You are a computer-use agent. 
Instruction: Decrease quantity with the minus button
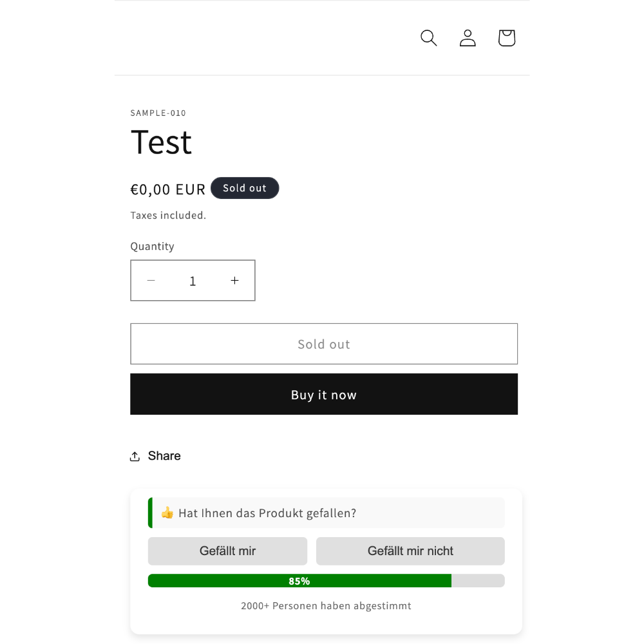151,281
